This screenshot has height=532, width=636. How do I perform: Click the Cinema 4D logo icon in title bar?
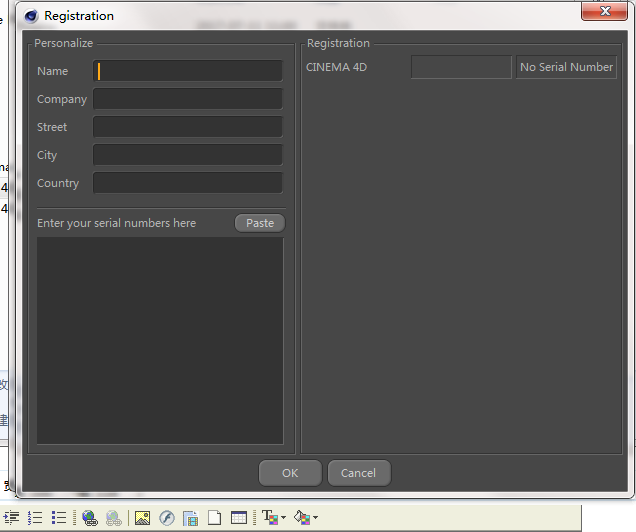(31, 16)
